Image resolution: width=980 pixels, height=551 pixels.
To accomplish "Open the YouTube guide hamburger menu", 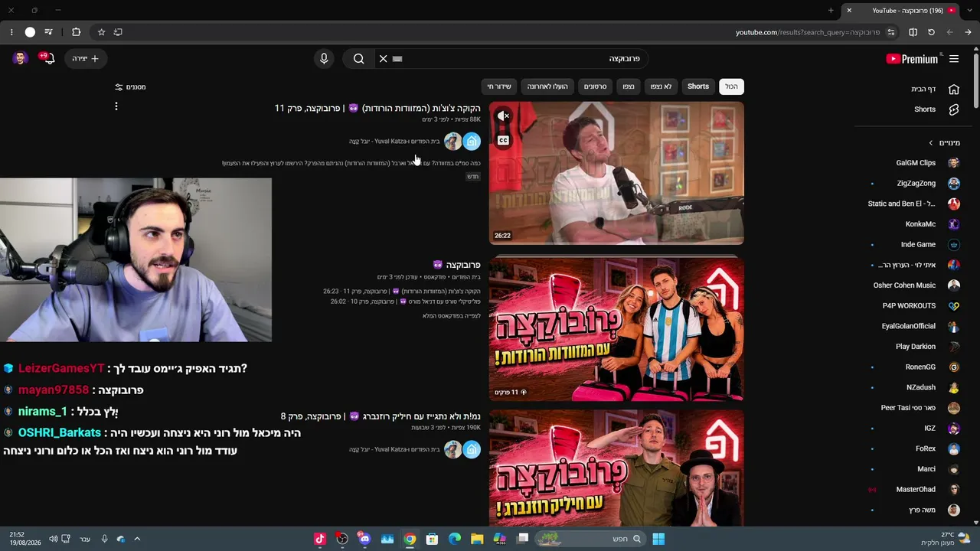I will click(954, 59).
